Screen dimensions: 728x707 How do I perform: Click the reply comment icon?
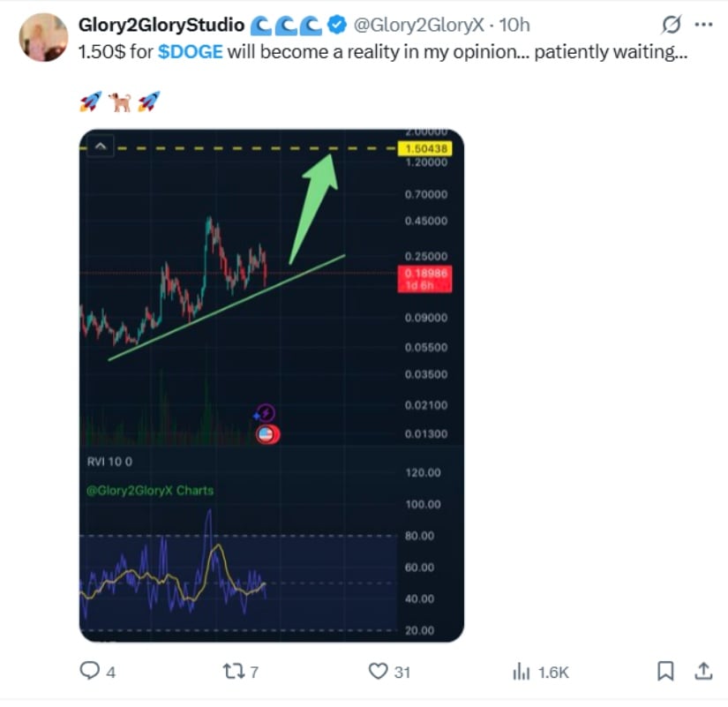(88, 672)
